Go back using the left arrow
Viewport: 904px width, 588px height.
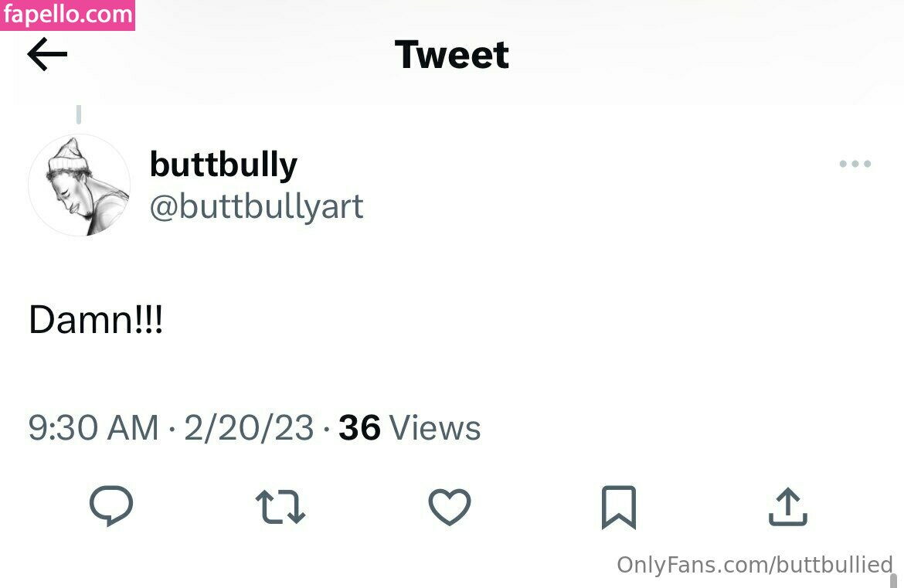[47, 54]
